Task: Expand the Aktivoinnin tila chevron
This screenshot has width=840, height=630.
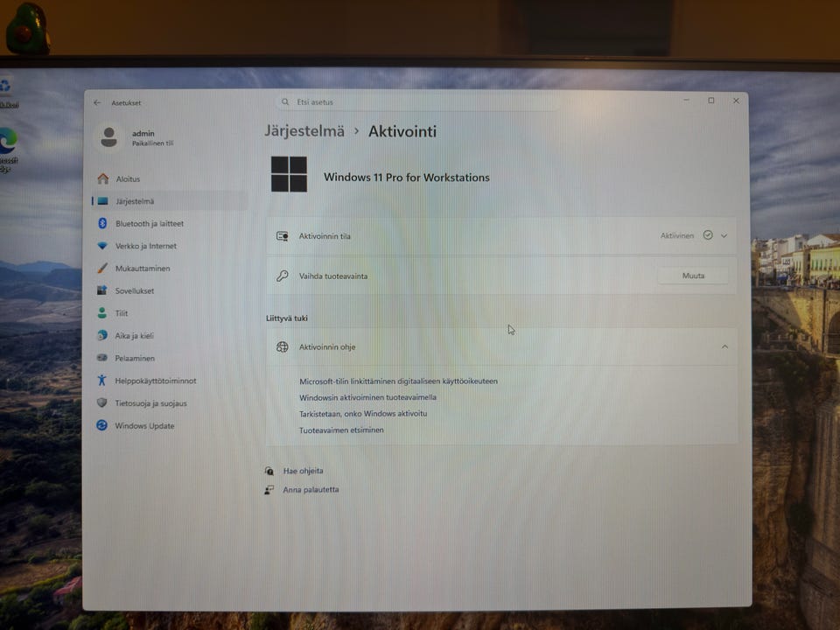Action: point(724,235)
